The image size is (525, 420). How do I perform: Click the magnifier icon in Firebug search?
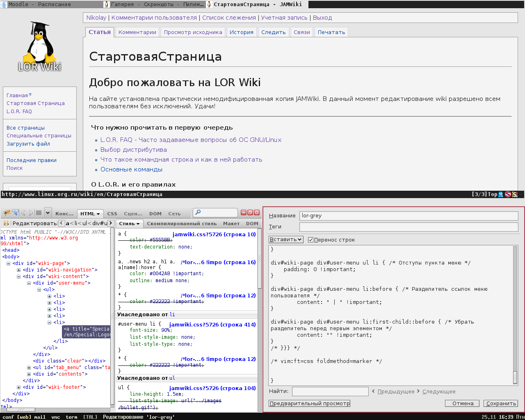[198, 212]
